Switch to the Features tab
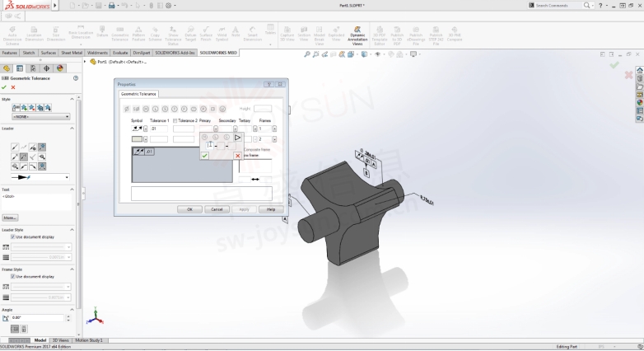 click(x=9, y=53)
